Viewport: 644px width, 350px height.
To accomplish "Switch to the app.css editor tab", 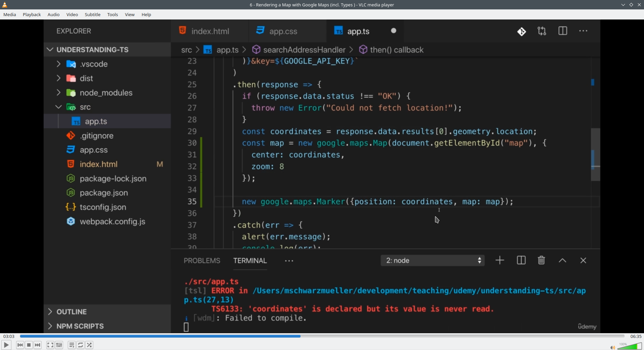I will coord(287,31).
